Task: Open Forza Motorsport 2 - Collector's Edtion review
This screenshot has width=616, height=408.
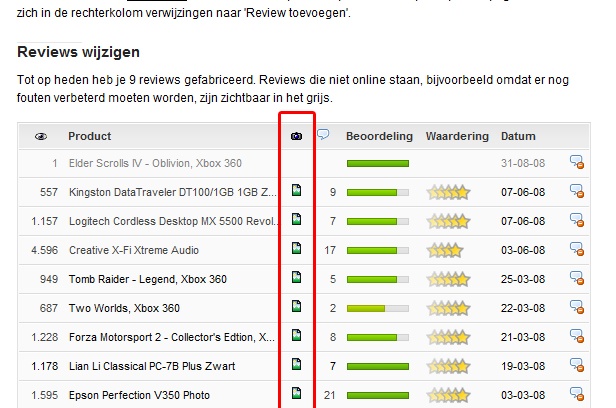Action: [x=172, y=337]
